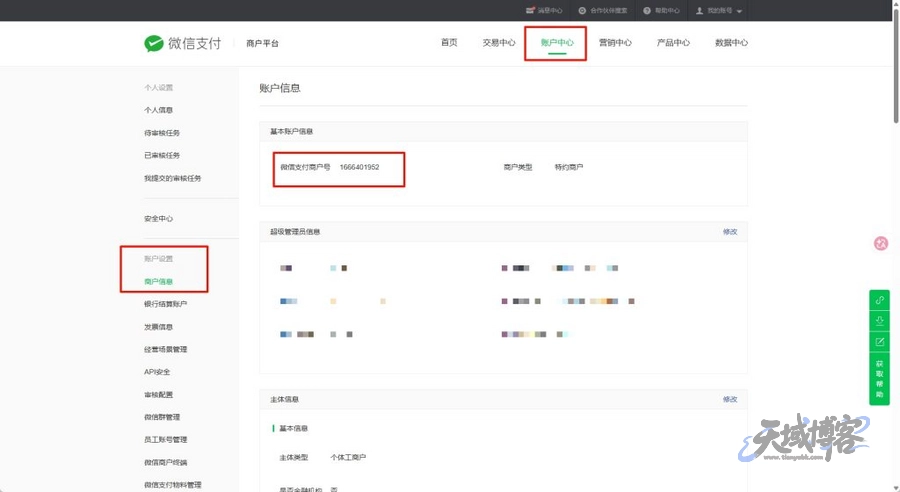Open the 营销中心 tab
This screenshot has height=492, width=900.
(615, 42)
